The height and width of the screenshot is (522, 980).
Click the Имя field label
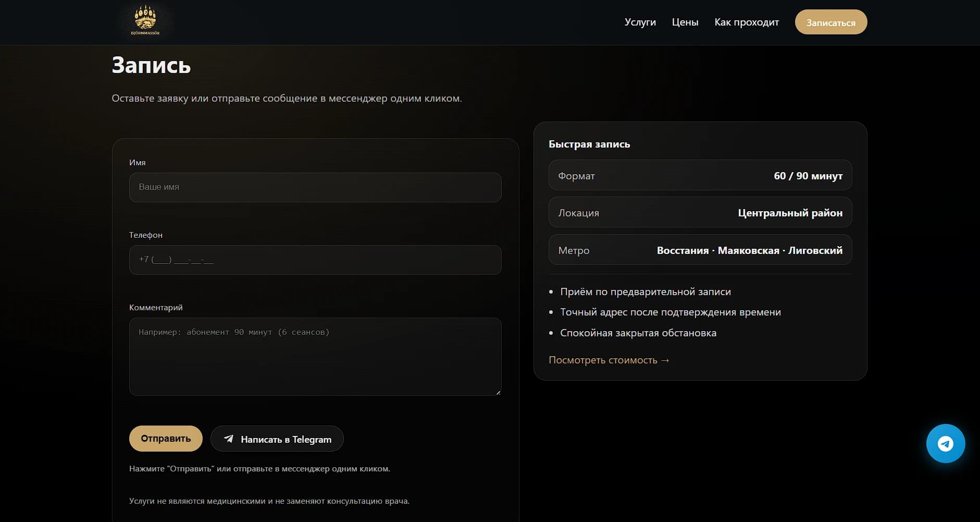point(138,163)
